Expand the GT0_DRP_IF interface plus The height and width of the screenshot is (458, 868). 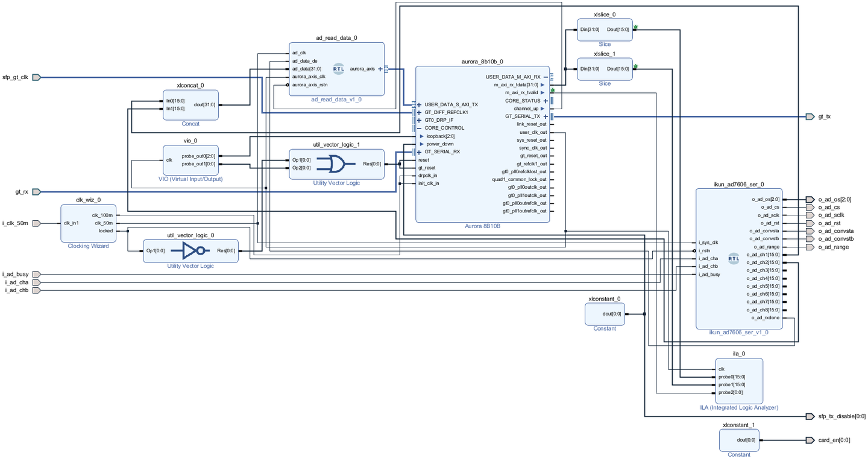420,120
